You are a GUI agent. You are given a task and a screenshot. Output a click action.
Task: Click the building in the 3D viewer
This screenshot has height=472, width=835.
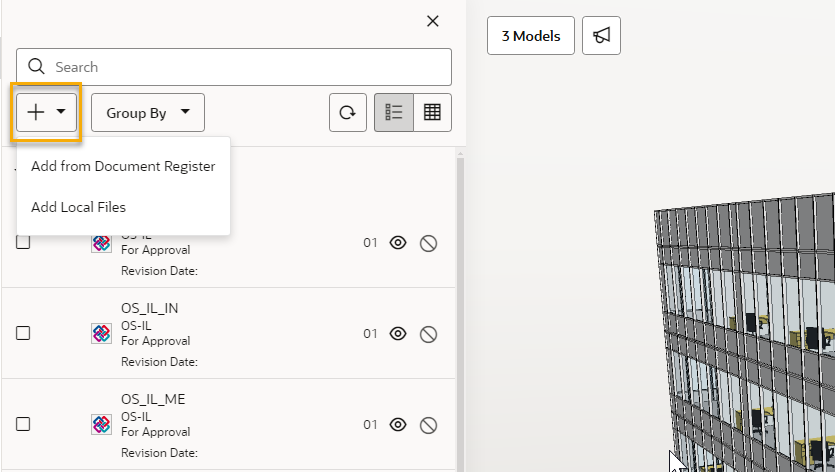(746, 333)
